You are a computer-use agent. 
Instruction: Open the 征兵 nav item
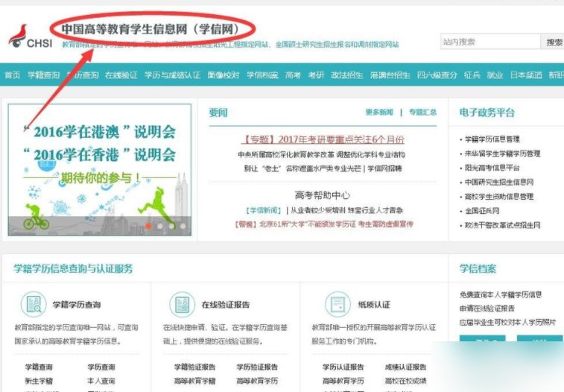(x=472, y=75)
